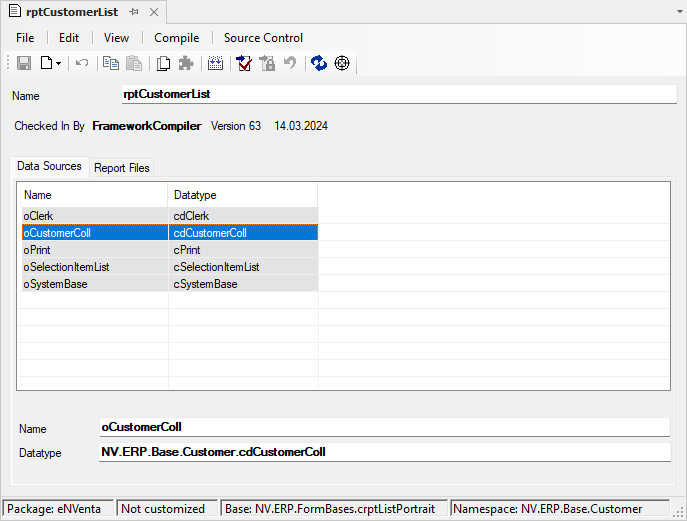This screenshot has height=521, width=687.
Task: Click the Name column header
Action: coord(92,195)
